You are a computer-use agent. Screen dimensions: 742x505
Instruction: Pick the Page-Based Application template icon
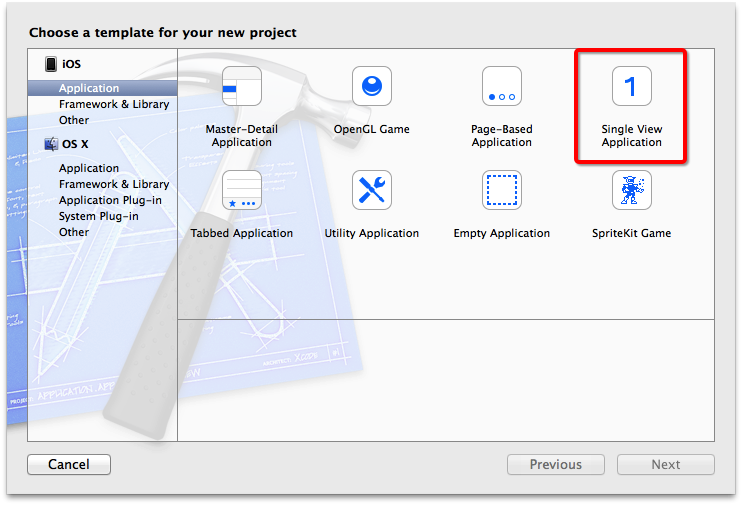point(502,86)
